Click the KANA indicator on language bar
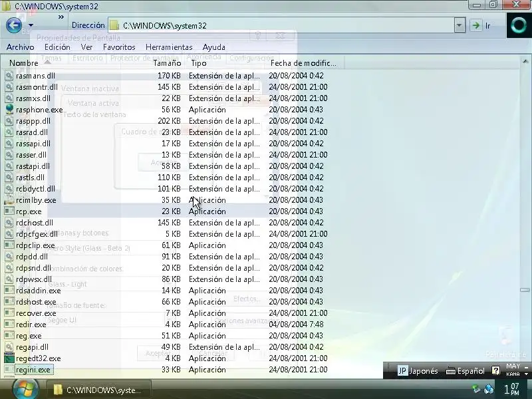 (513, 374)
